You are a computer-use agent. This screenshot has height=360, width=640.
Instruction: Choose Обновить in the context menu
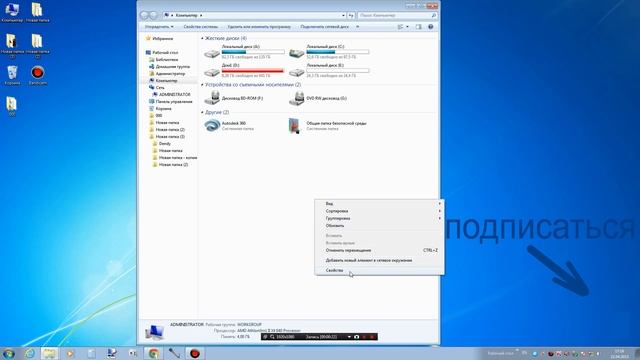pos(379,226)
